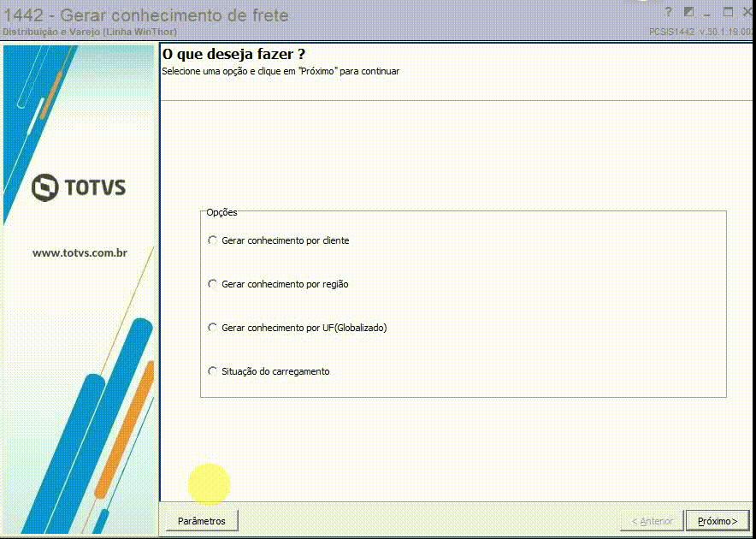756x539 pixels.
Task: Click Distribuição e Varejo (Linha WinThor) subtitle
Action: [90, 32]
